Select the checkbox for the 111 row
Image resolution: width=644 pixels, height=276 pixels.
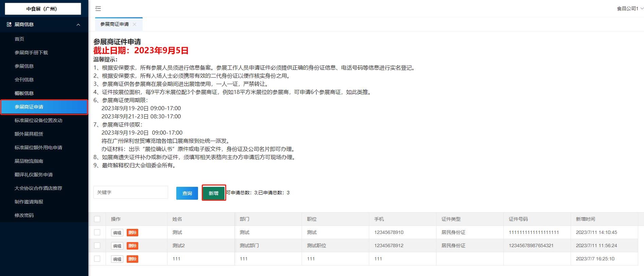click(x=97, y=259)
